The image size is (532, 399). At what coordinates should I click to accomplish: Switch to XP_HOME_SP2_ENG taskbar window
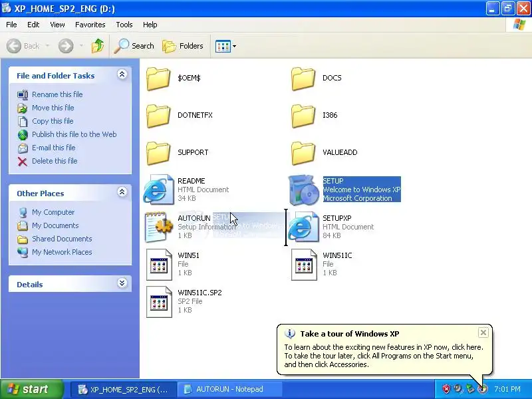[124, 389]
